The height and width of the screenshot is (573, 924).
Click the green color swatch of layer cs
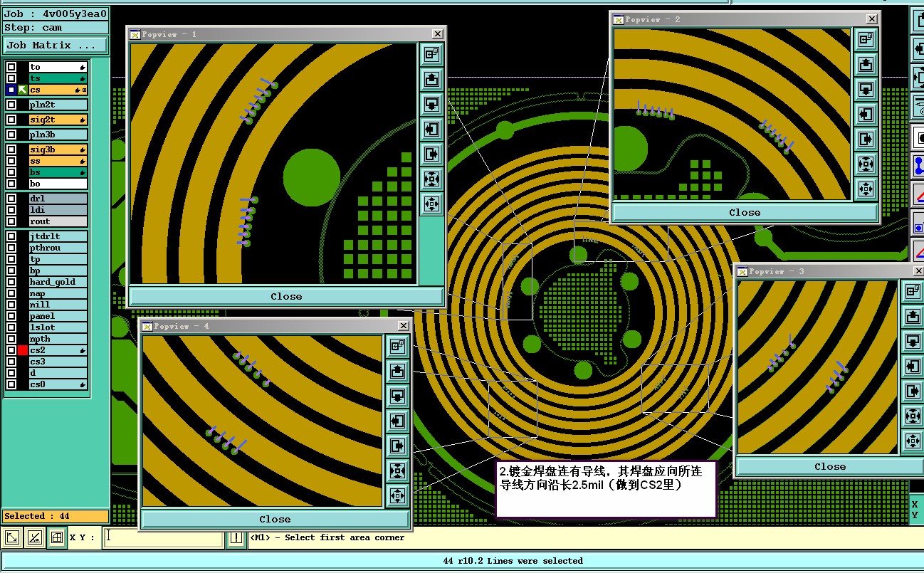coord(23,90)
